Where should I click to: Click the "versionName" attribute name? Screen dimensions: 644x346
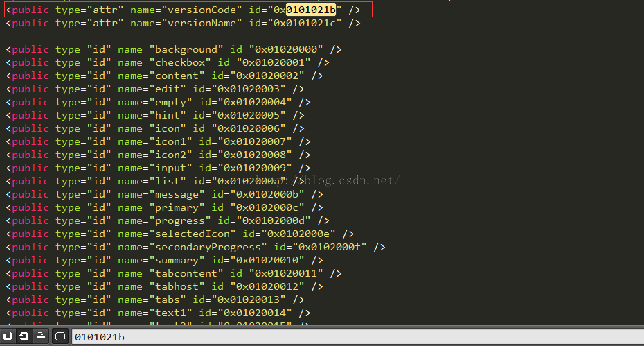[202, 23]
